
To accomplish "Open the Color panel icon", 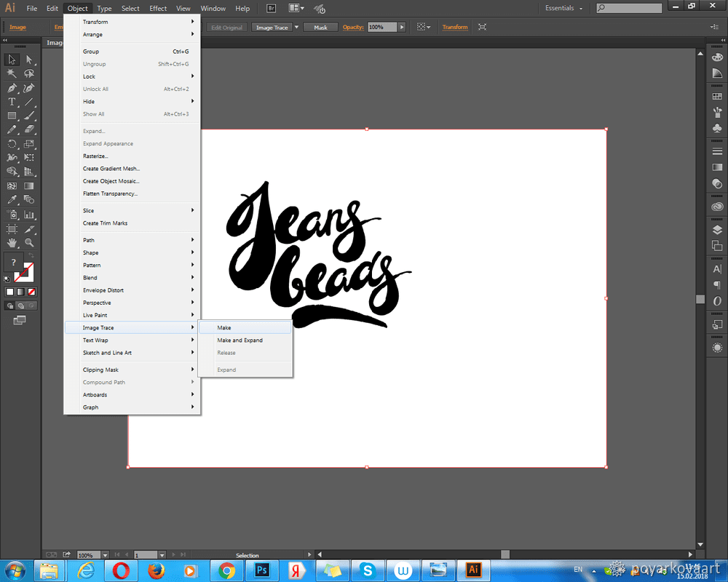I will click(717, 57).
